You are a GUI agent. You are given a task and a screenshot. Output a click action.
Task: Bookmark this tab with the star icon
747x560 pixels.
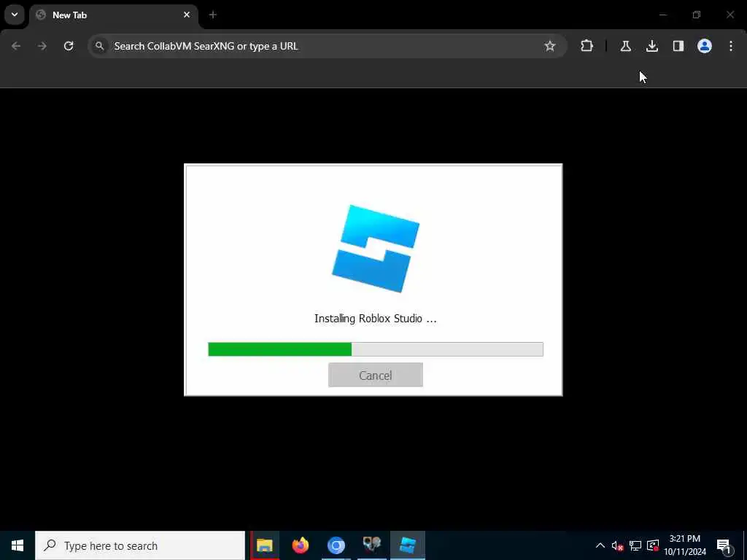550,46
